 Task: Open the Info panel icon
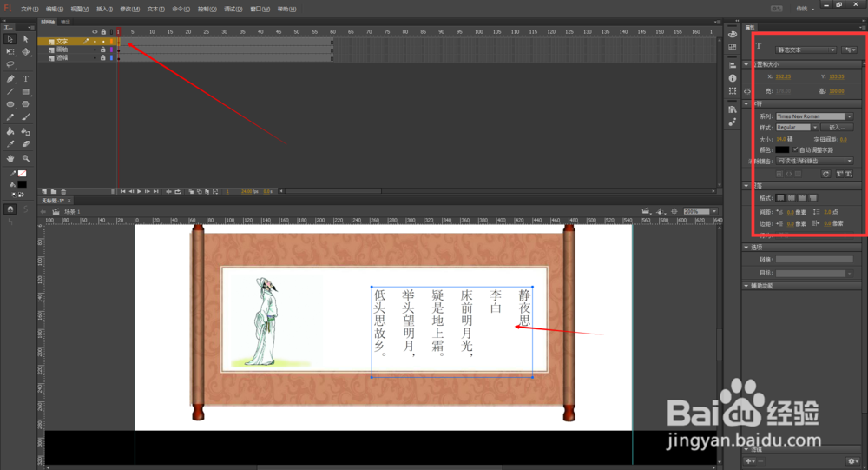pyautogui.click(x=733, y=78)
